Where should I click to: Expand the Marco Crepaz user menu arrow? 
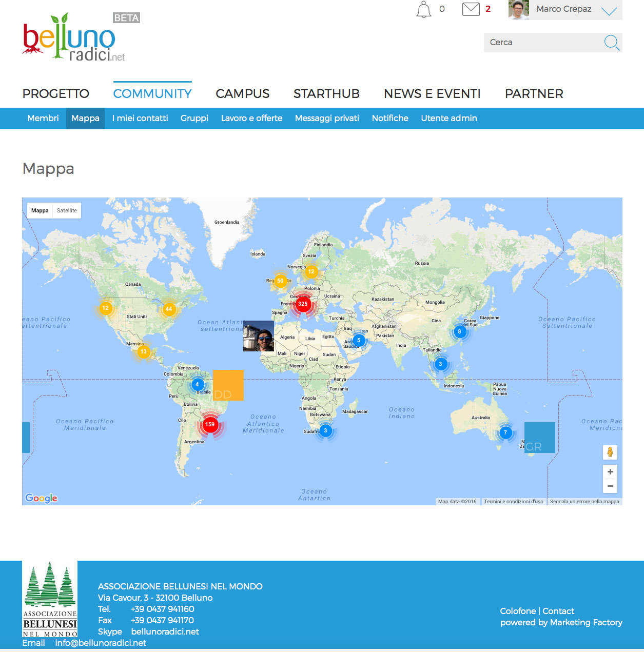tap(609, 11)
